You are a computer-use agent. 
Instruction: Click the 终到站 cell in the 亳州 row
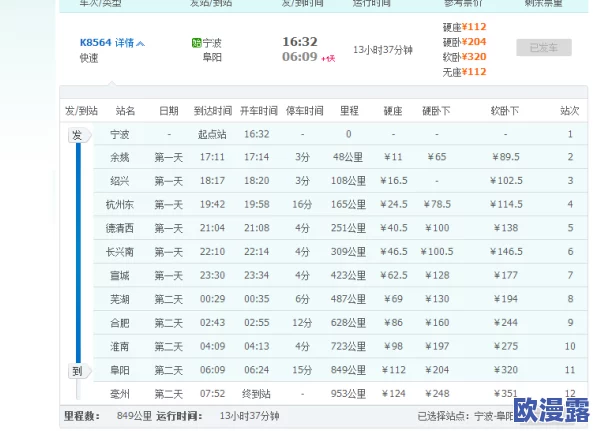256,394
